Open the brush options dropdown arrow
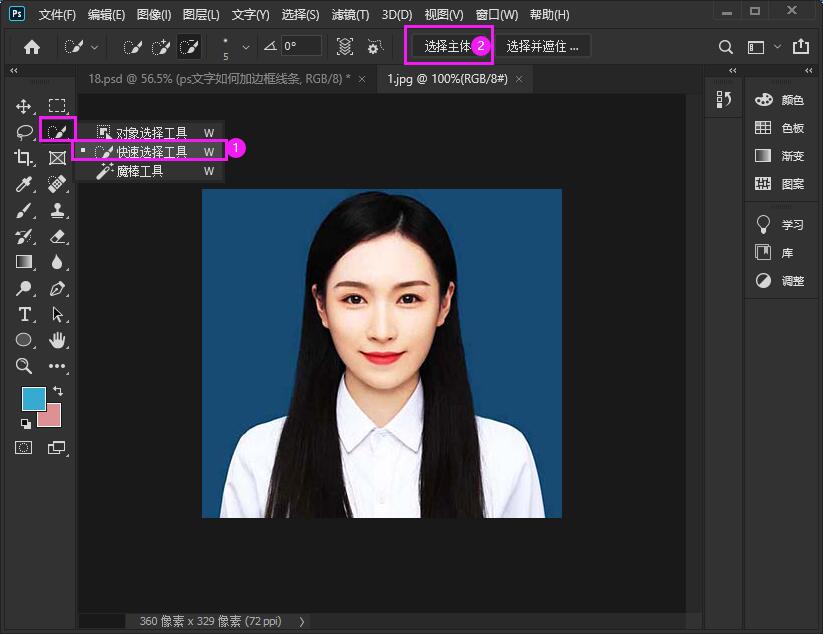 click(x=245, y=47)
